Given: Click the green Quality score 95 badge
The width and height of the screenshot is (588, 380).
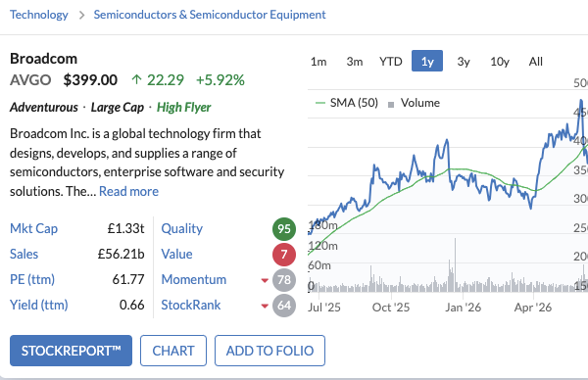Looking at the screenshot, I should click(284, 229).
